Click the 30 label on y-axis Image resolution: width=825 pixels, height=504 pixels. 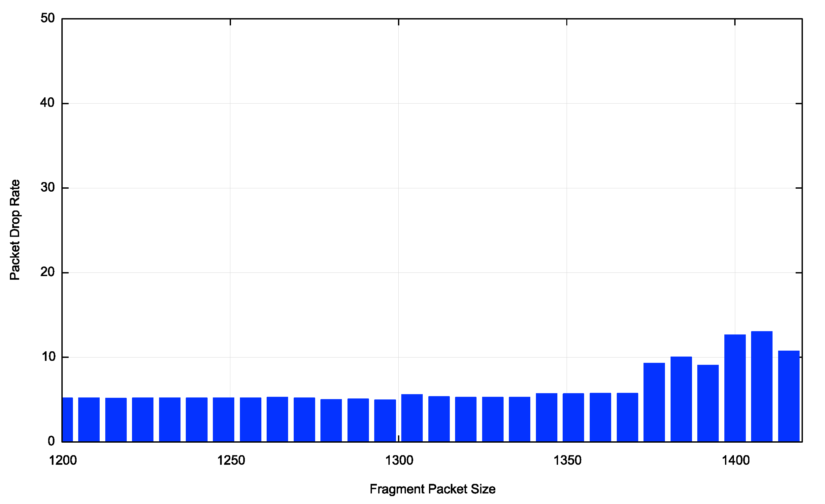[48, 187]
